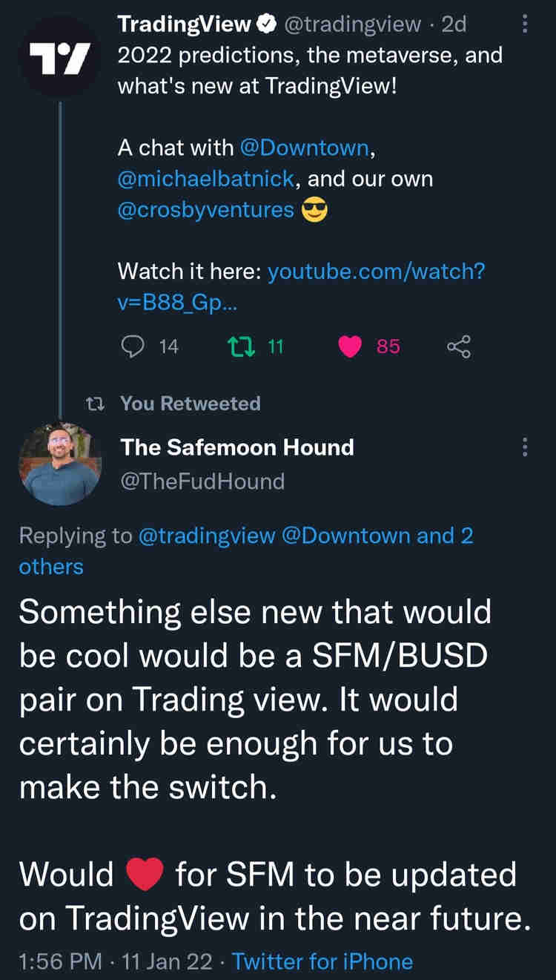Tap the small 'You Retweeted' retweet icon
The width and height of the screenshot is (556, 980).
point(94,404)
